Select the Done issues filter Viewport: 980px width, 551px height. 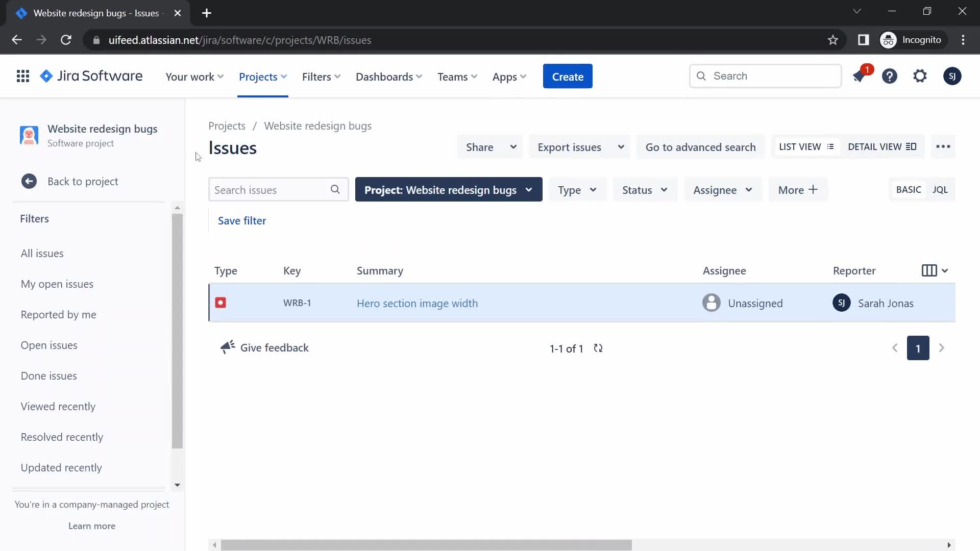coord(49,375)
